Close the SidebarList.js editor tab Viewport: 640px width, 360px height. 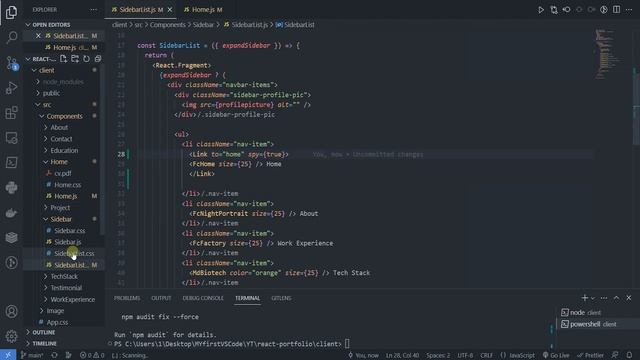coord(170,9)
